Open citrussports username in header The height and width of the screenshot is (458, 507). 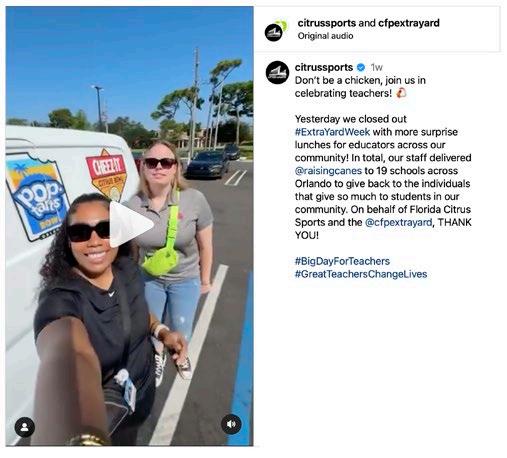327,23
